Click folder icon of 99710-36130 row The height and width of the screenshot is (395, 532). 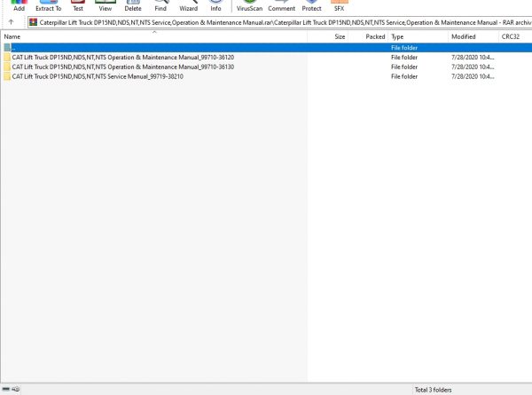pos(7,67)
